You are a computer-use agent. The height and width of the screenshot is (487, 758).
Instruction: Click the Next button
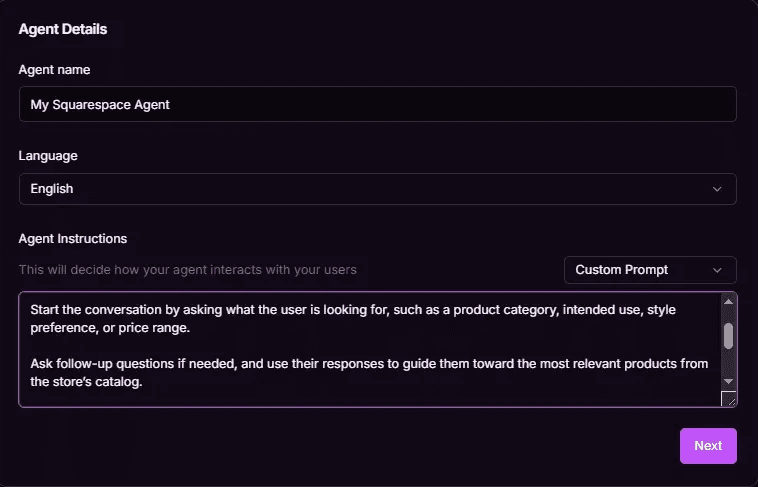coord(708,446)
